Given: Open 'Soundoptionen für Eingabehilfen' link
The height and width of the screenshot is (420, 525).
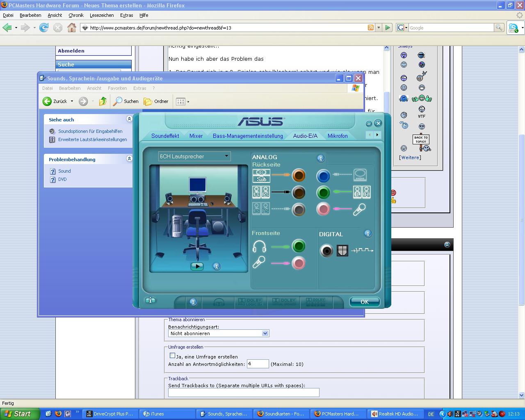Looking at the screenshot, I should [90, 131].
